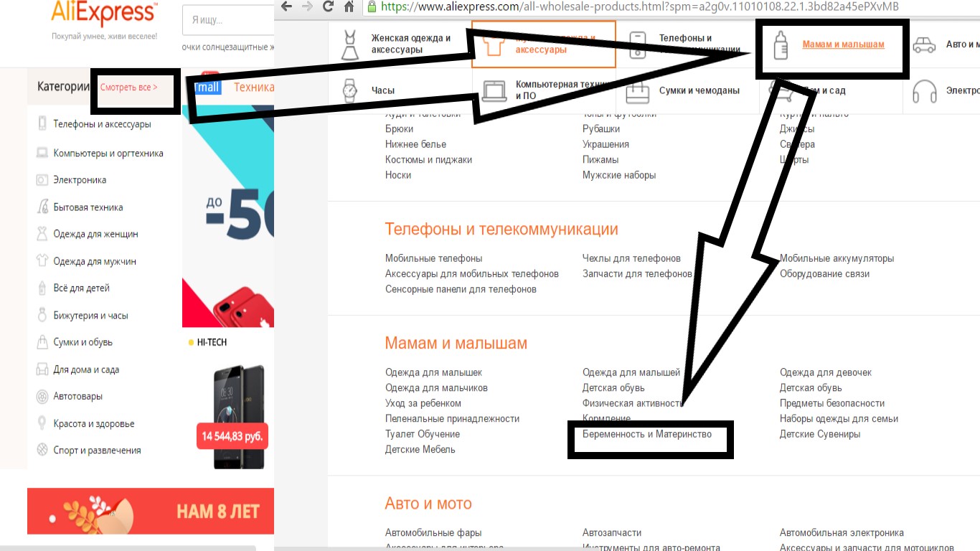Open the Пеленальные принадлежности link
Viewport: 980px width, 551px height.
tap(452, 419)
